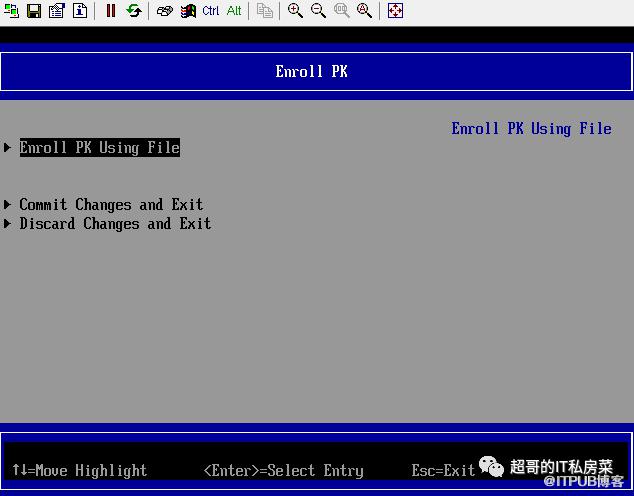Toggle the Ctrl key button
The image size is (634, 496).
pyautogui.click(x=211, y=11)
